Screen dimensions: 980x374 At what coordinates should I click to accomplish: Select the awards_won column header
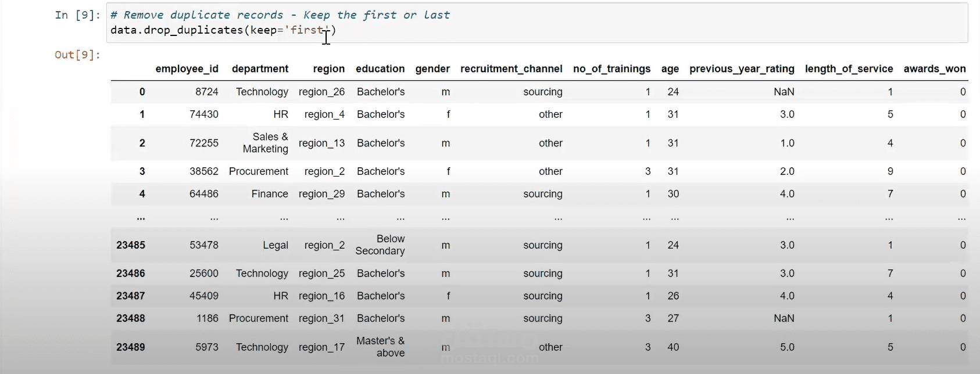tap(934, 69)
